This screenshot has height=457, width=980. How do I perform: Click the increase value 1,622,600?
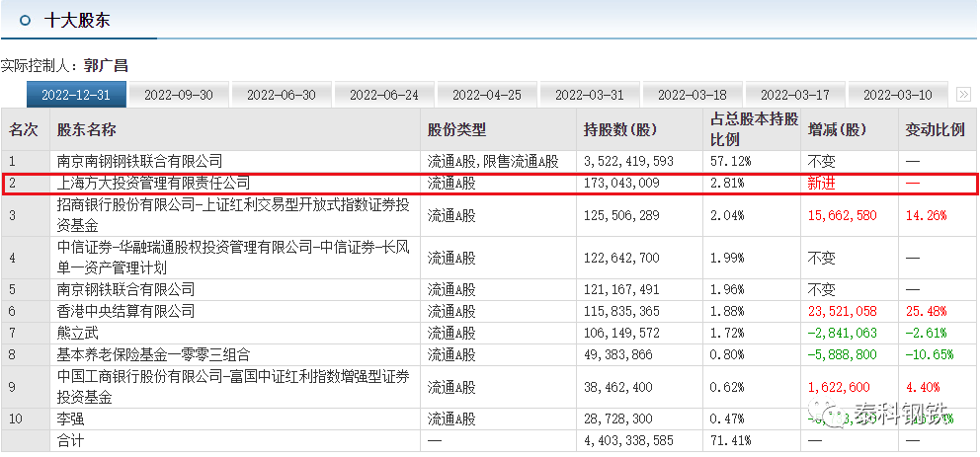pyautogui.click(x=838, y=387)
